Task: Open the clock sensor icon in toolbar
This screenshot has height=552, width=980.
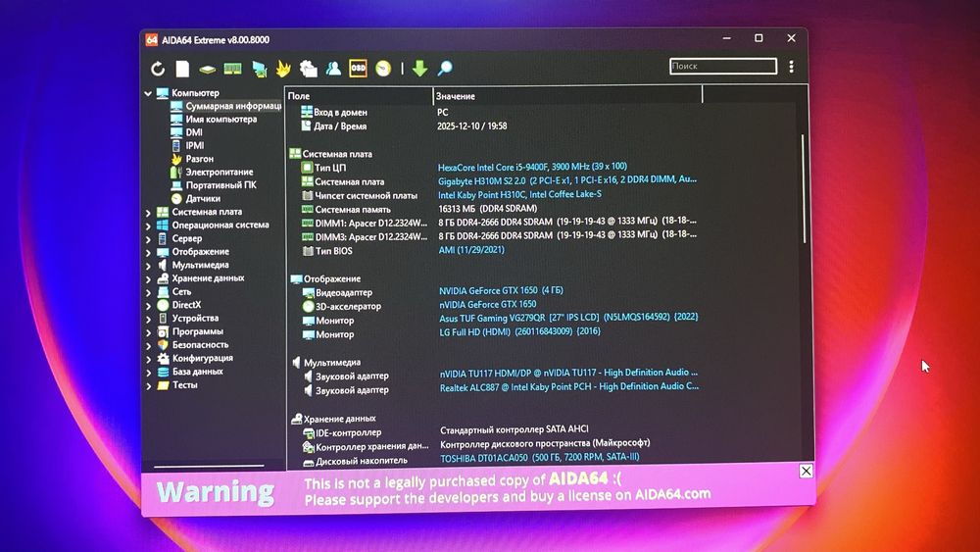Action: [x=383, y=68]
